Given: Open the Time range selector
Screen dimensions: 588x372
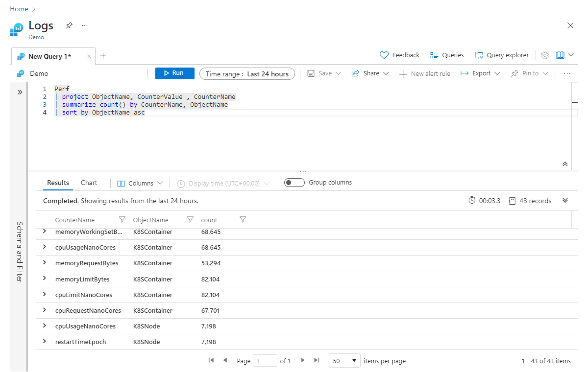Looking at the screenshot, I should coord(247,74).
